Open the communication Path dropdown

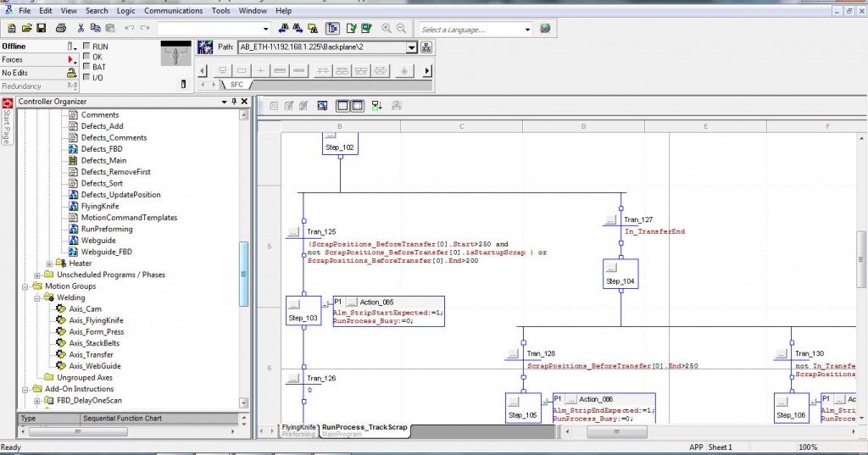[411, 48]
